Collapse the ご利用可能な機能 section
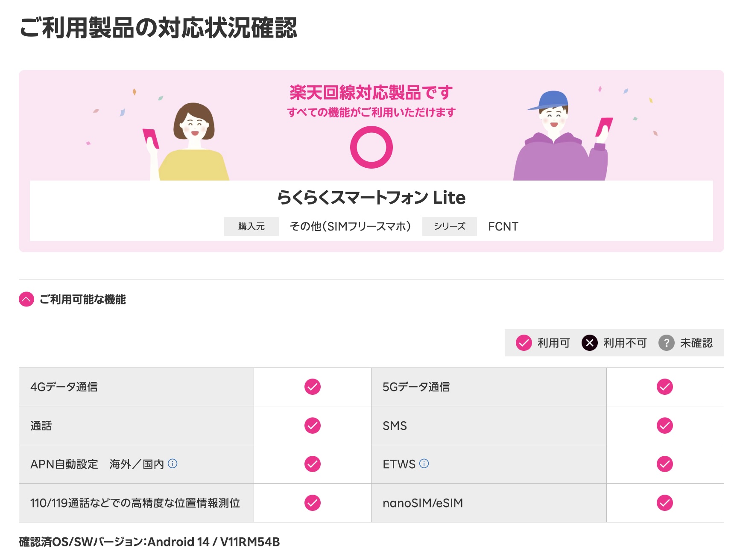The image size is (743, 560). pyautogui.click(x=26, y=299)
